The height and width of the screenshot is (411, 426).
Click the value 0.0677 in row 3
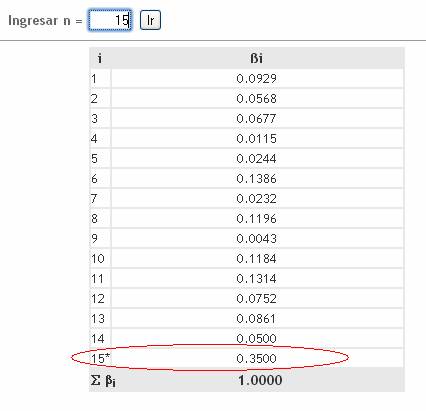(256, 119)
